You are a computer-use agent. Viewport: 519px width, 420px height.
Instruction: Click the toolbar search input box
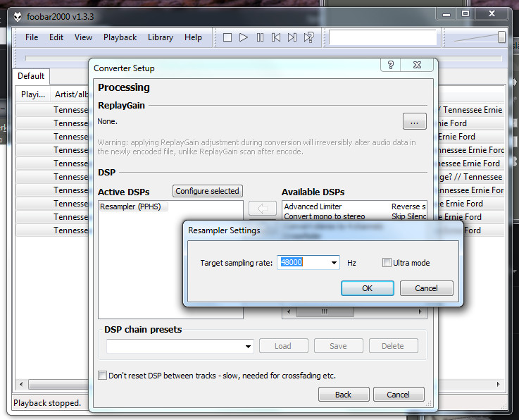[382, 37]
